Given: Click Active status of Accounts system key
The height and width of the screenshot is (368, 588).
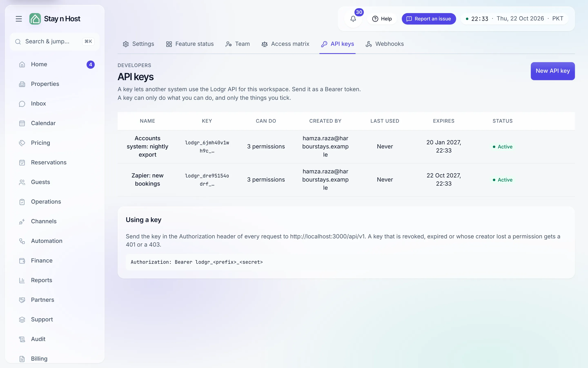Looking at the screenshot, I should (502, 147).
